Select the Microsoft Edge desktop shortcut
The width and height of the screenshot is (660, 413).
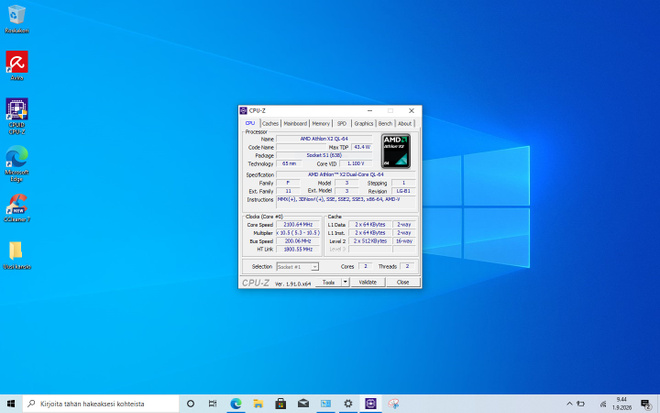(17, 163)
